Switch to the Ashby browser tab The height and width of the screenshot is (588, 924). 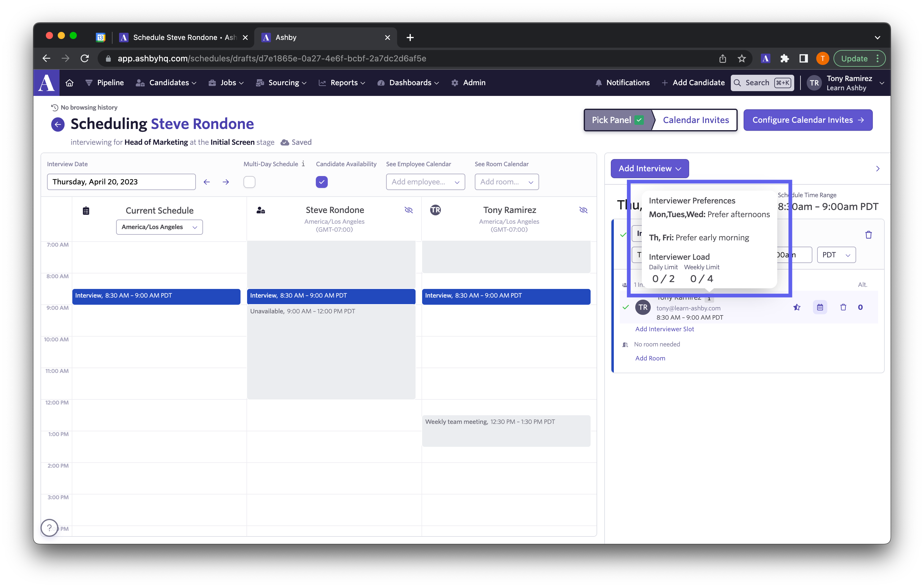(x=325, y=37)
